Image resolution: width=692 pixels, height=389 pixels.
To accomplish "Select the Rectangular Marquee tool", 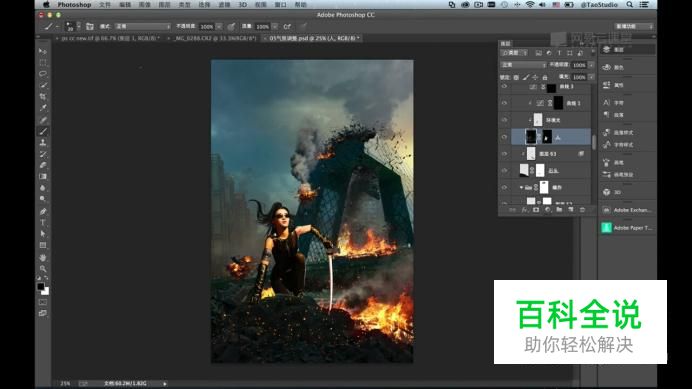I will [42, 62].
